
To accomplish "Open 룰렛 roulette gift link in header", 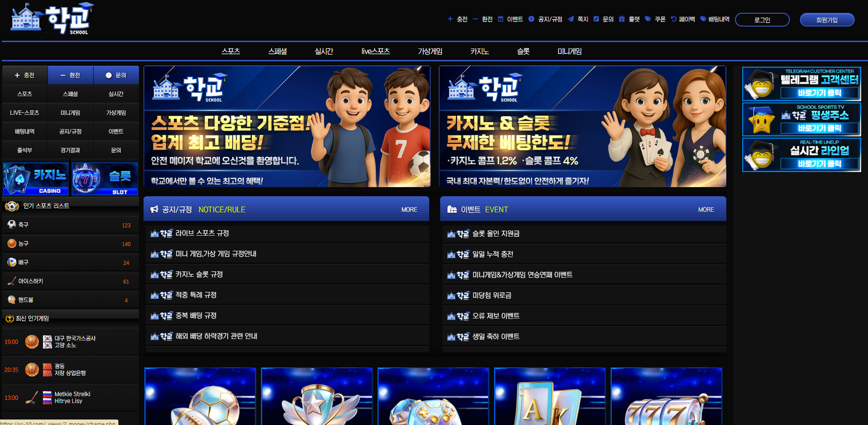I will 629,19.
